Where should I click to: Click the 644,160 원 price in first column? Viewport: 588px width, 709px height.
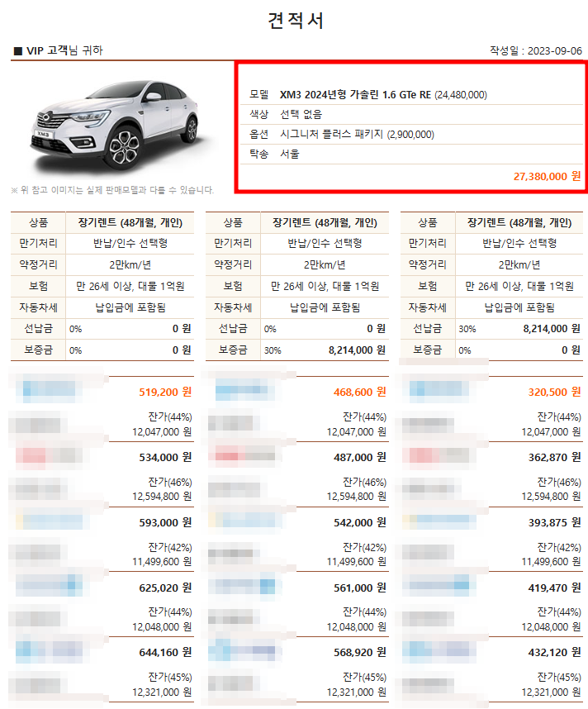pyautogui.click(x=165, y=652)
